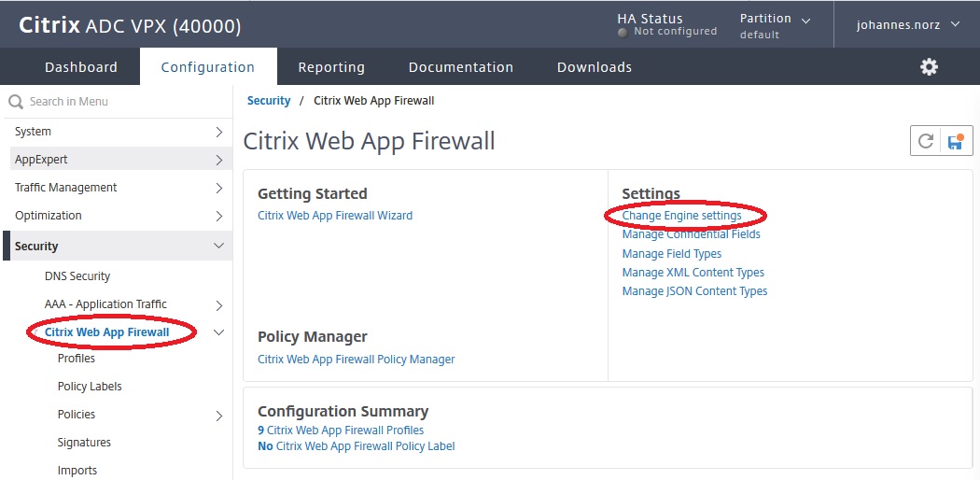
Task: Open the Documentation tab
Action: click(x=461, y=67)
